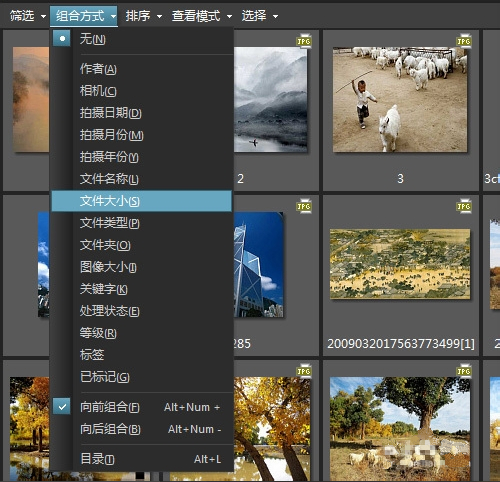Click JPG badge on the tower image

pyautogui.click(x=304, y=206)
